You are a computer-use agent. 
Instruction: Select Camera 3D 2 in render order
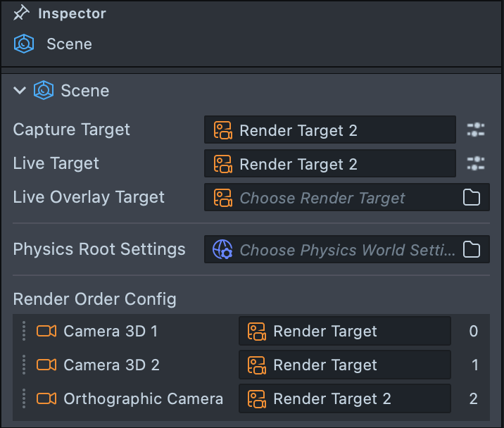[111, 365]
